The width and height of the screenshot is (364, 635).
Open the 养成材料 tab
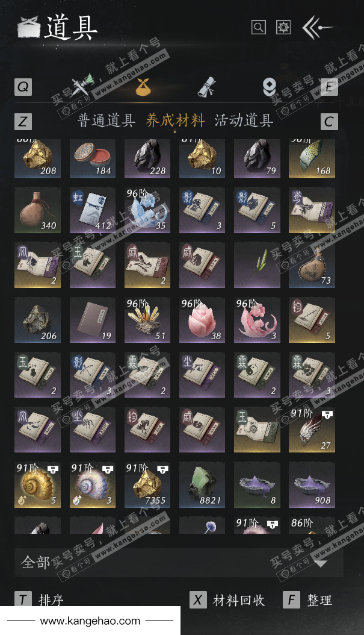(174, 120)
